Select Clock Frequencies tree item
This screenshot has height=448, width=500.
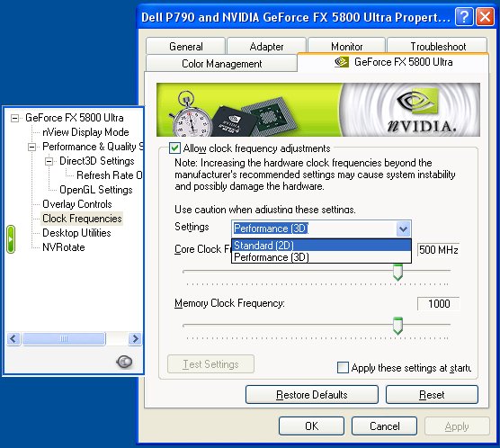[x=82, y=219]
